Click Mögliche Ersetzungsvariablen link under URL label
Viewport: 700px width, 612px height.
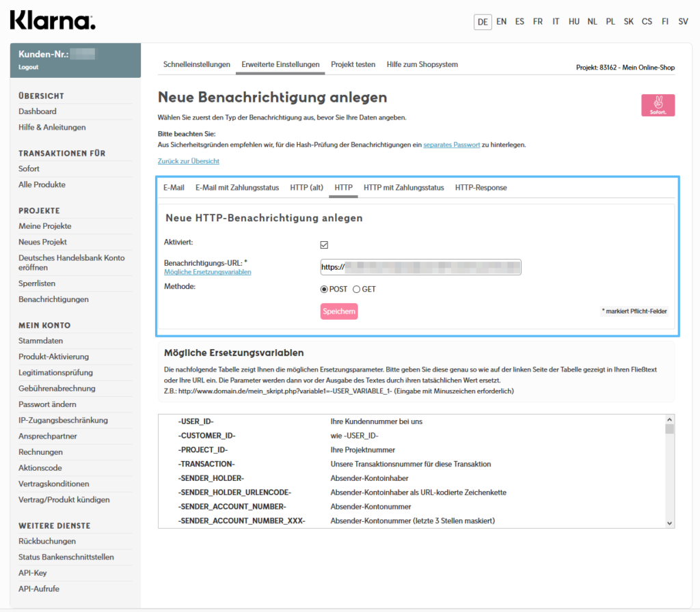coord(208,272)
